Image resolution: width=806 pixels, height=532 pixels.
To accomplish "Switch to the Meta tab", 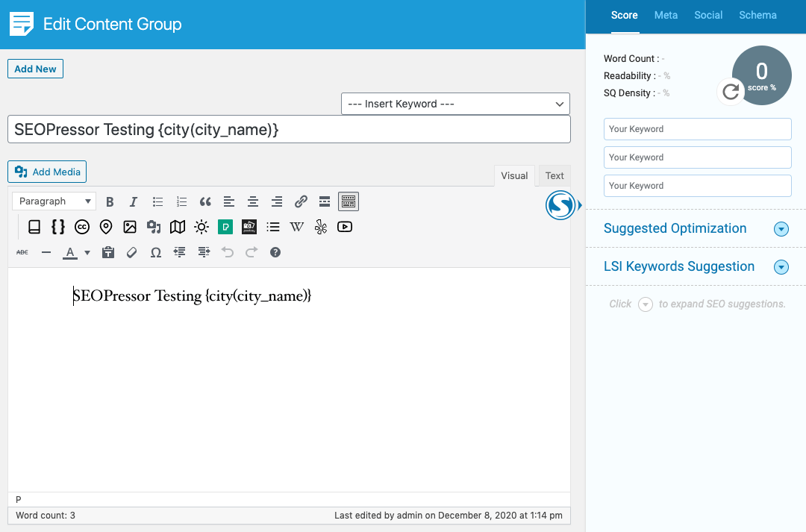I will tap(666, 16).
